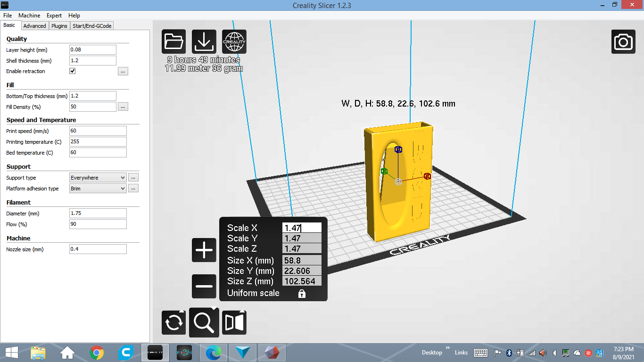Open the Windows Start menu
The width and height of the screenshot is (644, 362).
[11, 352]
